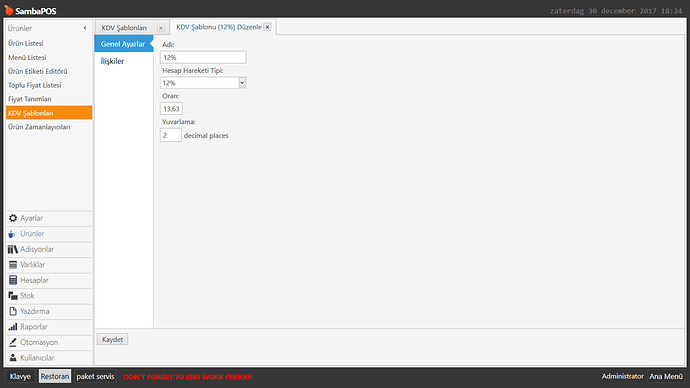Viewport: 690px width, 388px height.
Task: Open the Ayarlar gear icon section
Action: [13, 218]
